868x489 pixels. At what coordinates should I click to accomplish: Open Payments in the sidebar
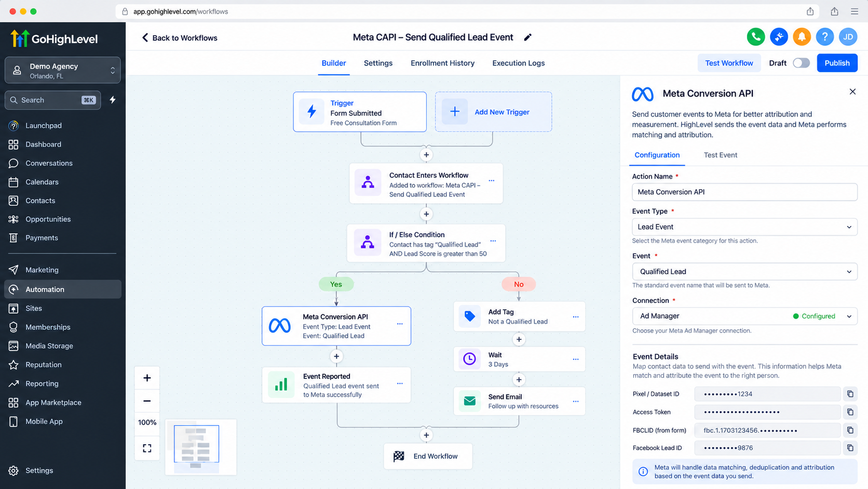point(63,238)
